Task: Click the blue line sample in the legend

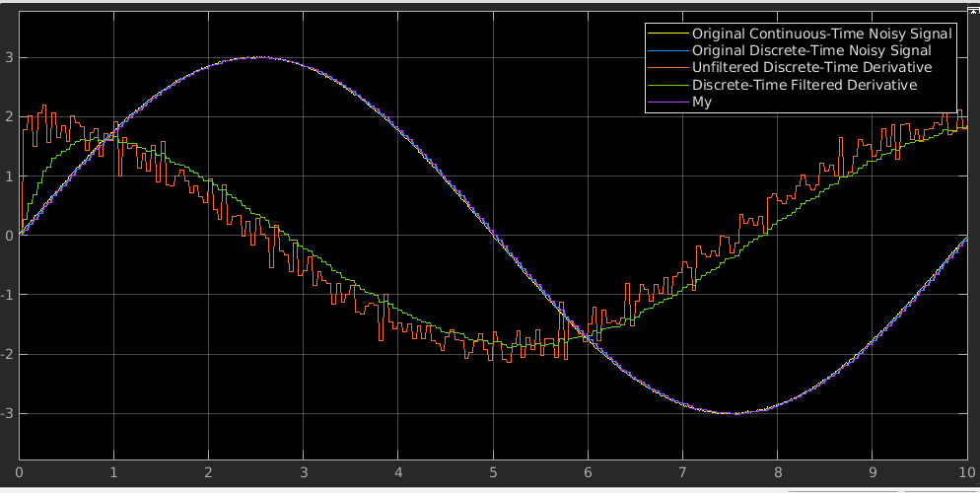Action: (668, 50)
